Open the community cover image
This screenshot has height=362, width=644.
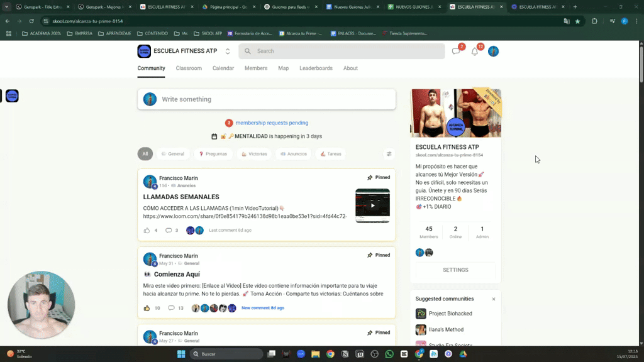tap(456, 113)
